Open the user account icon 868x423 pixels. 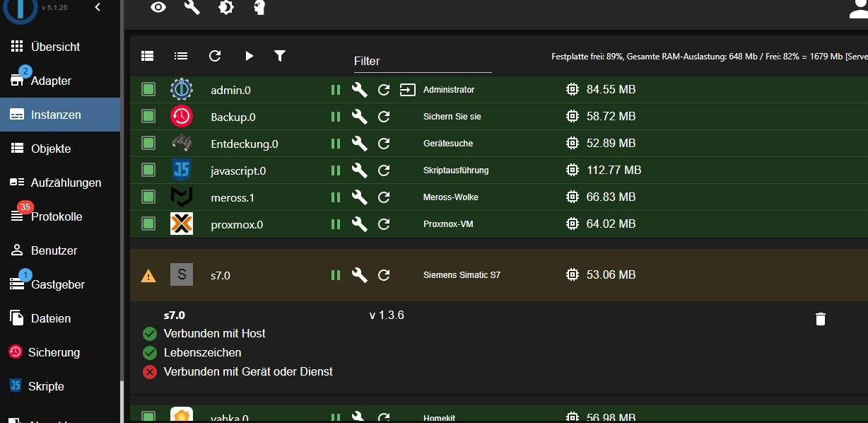tap(859, 8)
